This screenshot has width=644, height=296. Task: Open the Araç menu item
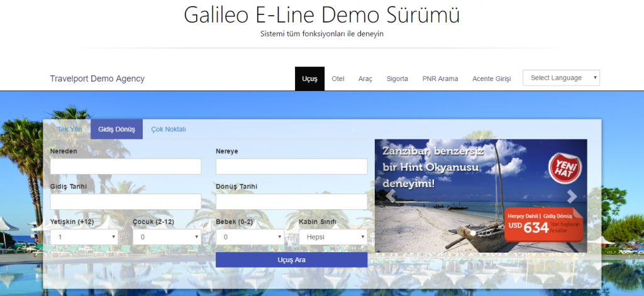(x=365, y=79)
